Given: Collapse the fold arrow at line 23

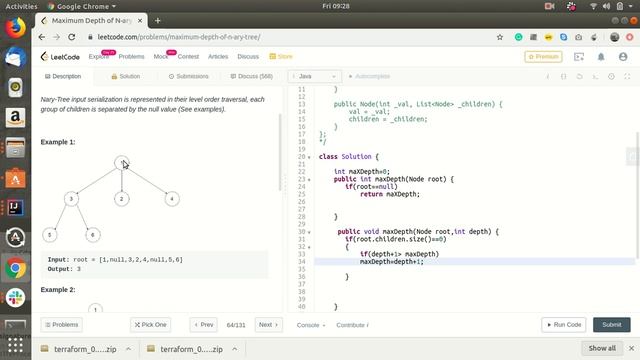Looking at the screenshot, I should (x=309, y=180).
